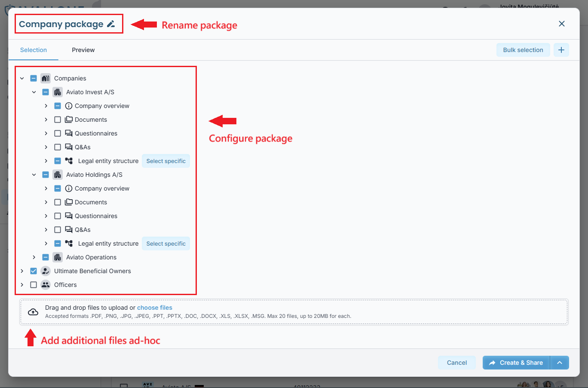
Task: Click the folder icon of Aviato Invest Documents
Action: [x=69, y=120]
